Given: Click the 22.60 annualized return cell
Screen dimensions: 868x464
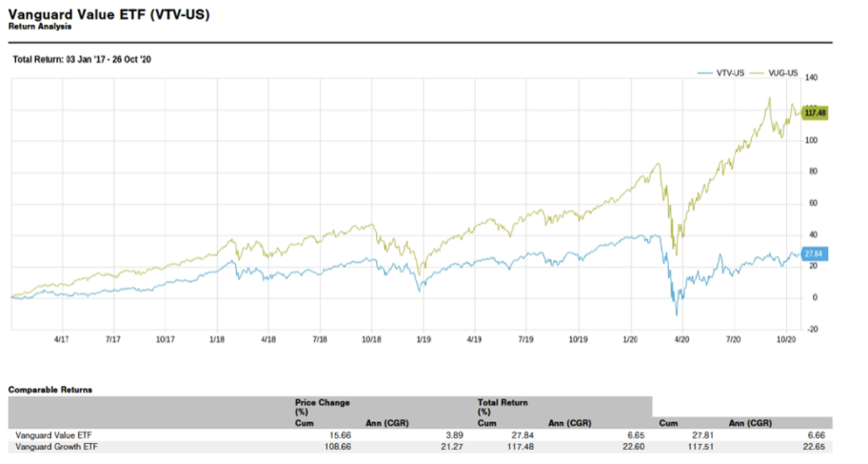Looking at the screenshot, I should tap(633, 447).
